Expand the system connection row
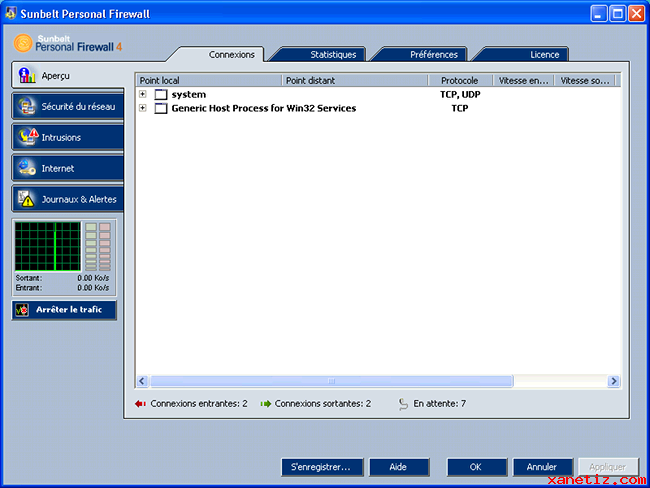The width and height of the screenshot is (650, 488). 143,94
